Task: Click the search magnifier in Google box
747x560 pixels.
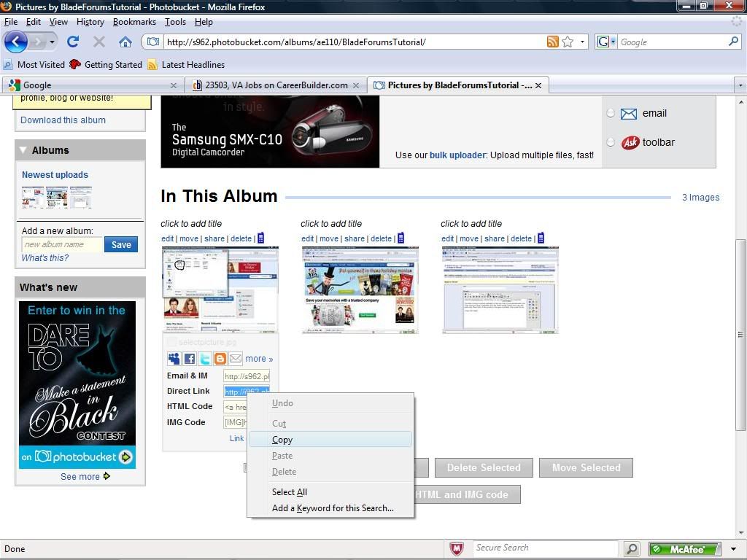Action: [x=733, y=42]
